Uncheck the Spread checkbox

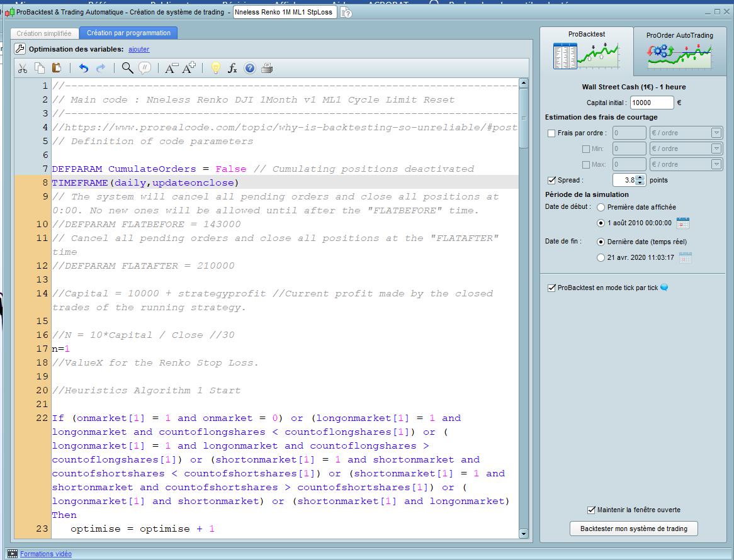(x=551, y=180)
